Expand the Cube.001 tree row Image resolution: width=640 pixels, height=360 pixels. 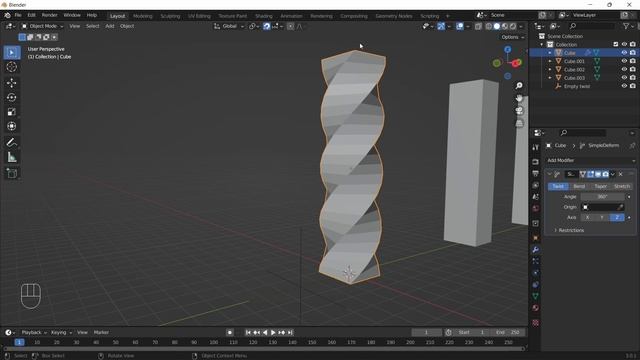[x=550, y=61]
